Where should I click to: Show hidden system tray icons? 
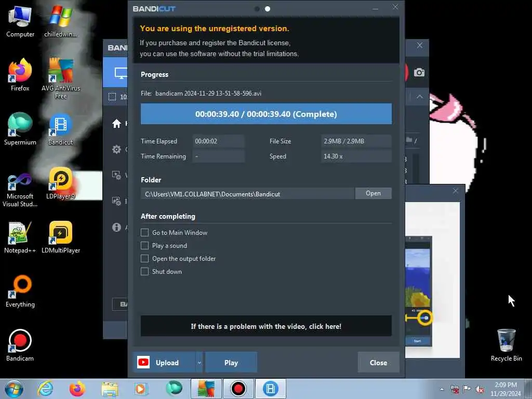coord(442,389)
